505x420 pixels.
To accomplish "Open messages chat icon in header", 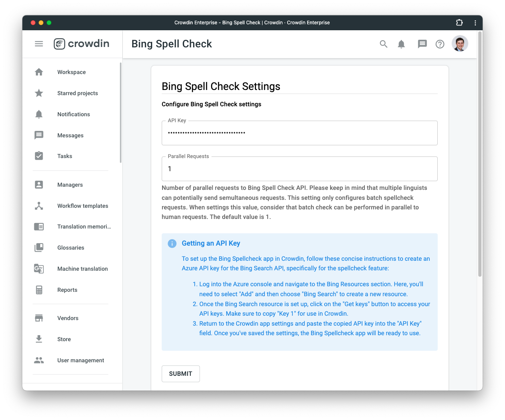I will coord(422,44).
